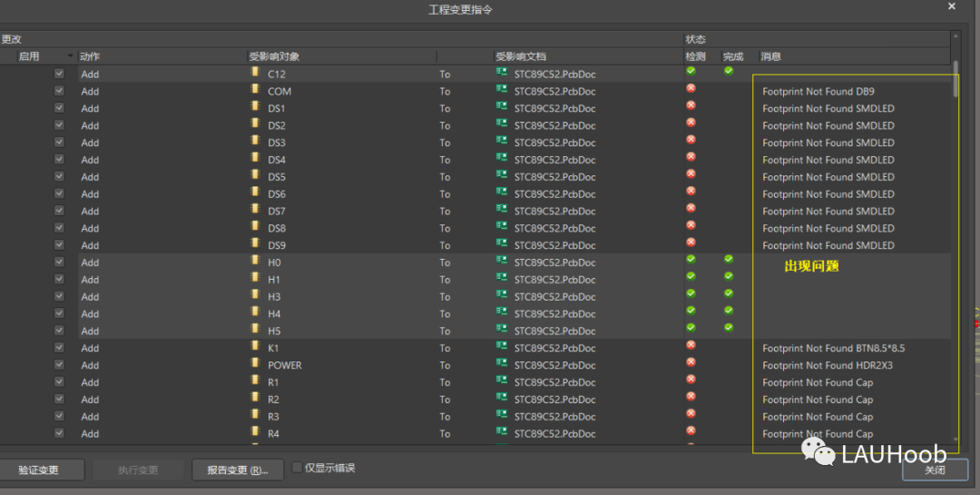
Task: Open the 启用 column dropdown arrow
Action: coord(71,56)
